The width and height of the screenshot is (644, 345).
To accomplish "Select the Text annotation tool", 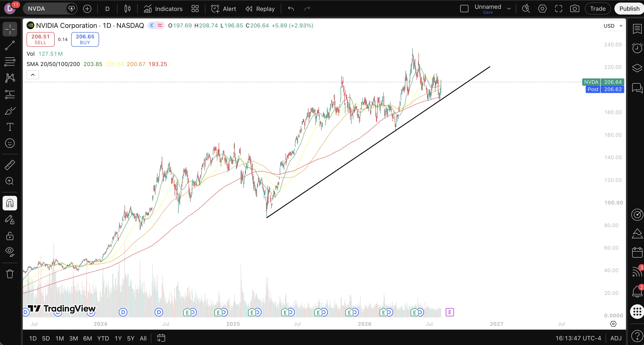I will [x=10, y=127].
